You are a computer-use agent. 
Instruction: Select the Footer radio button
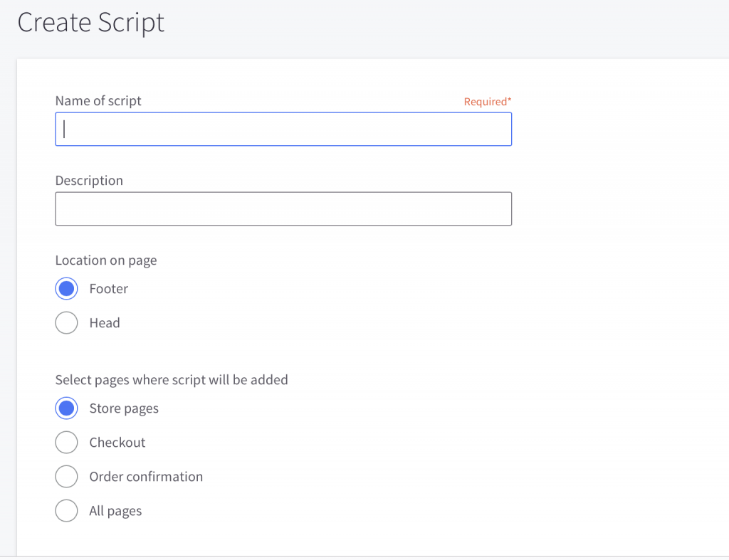(66, 288)
